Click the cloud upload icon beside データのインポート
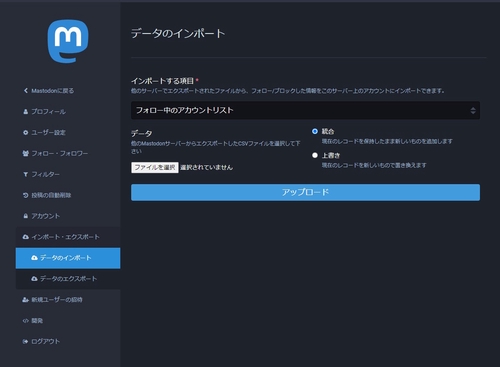Image resolution: width=500 pixels, height=367 pixels. tap(34, 258)
